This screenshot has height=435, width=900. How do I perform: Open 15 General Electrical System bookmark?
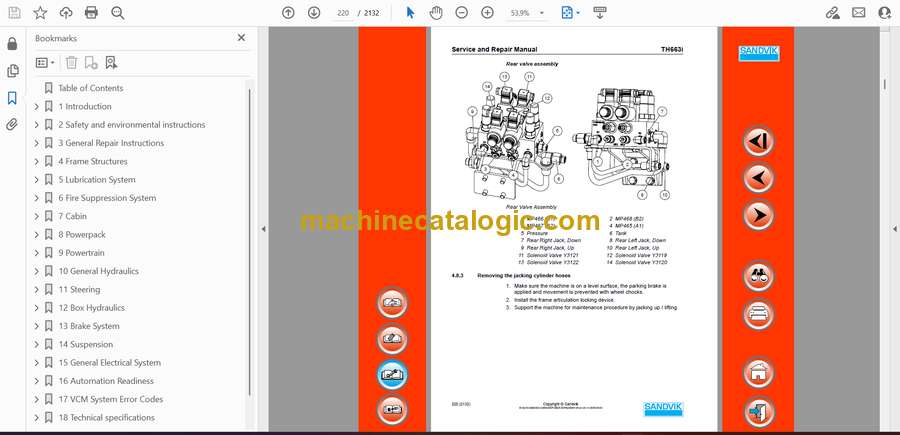pos(110,363)
